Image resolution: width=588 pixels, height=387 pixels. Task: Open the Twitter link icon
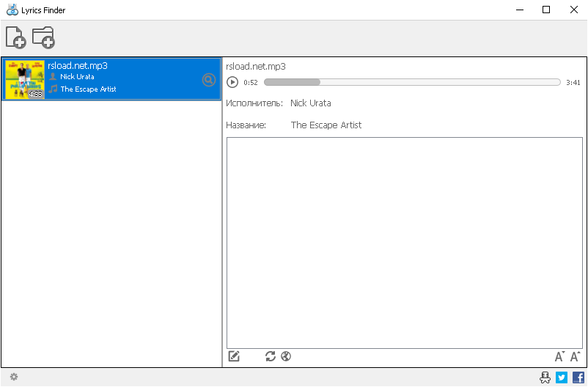pyautogui.click(x=562, y=377)
